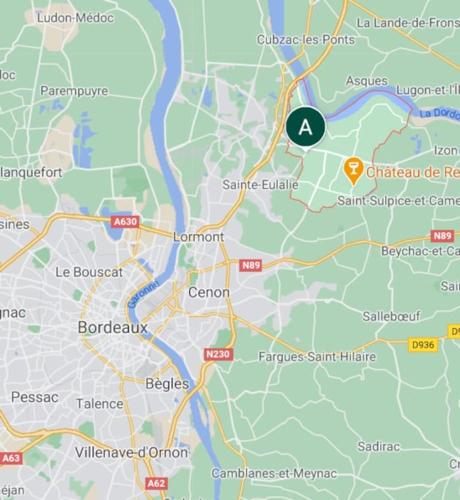Select the Parempuyre town label
Screen dimensions: 460x500
[x=74, y=91]
